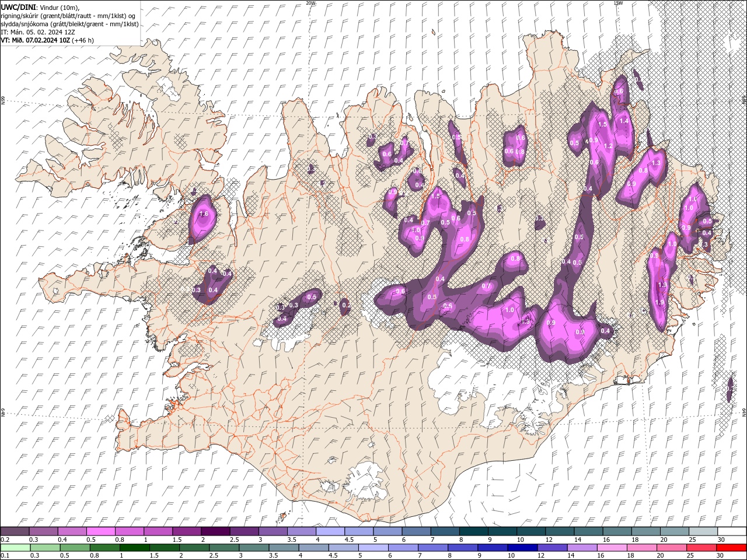Click the '0.2' value on the map
The height and width of the screenshot is (560, 747).
[x=345, y=305]
